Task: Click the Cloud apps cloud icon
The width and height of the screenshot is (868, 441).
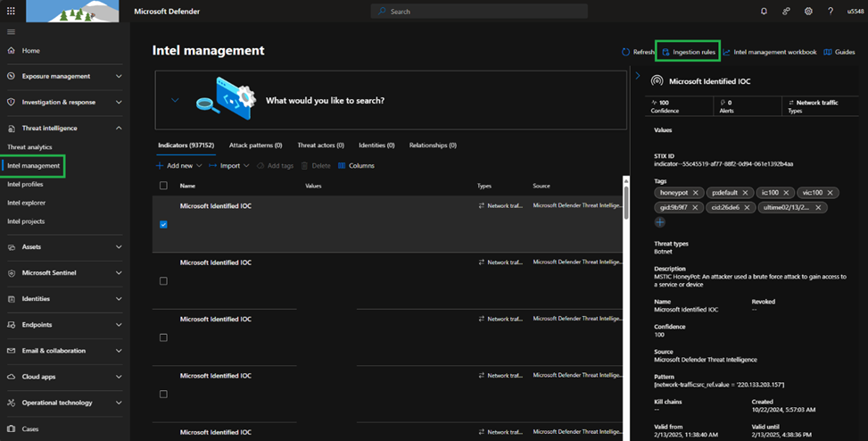Action: [x=11, y=377]
